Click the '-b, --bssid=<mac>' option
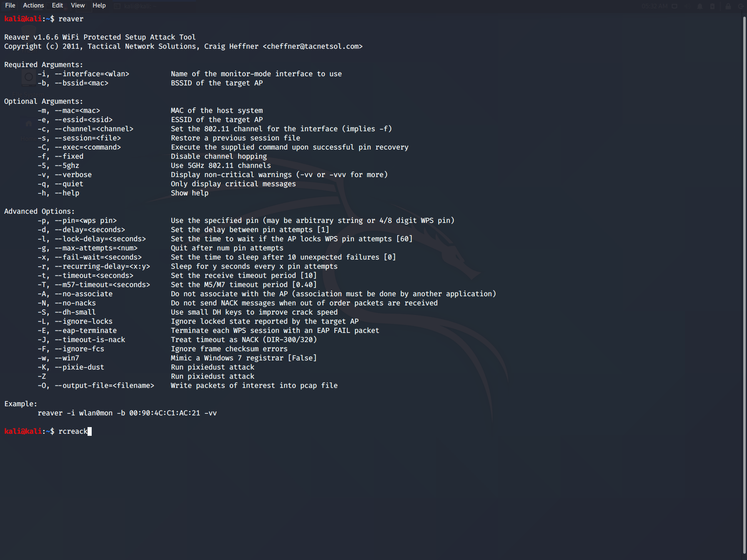Viewport: 747px width, 560px height. (73, 83)
